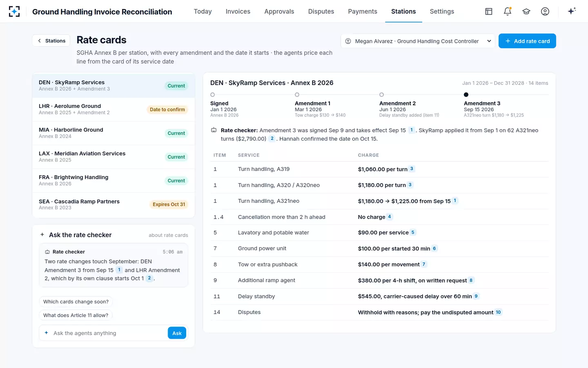This screenshot has width=588, height=368.
Task: Choose 'Which cards change soon?' suggestion
Action: coord(76,302)
